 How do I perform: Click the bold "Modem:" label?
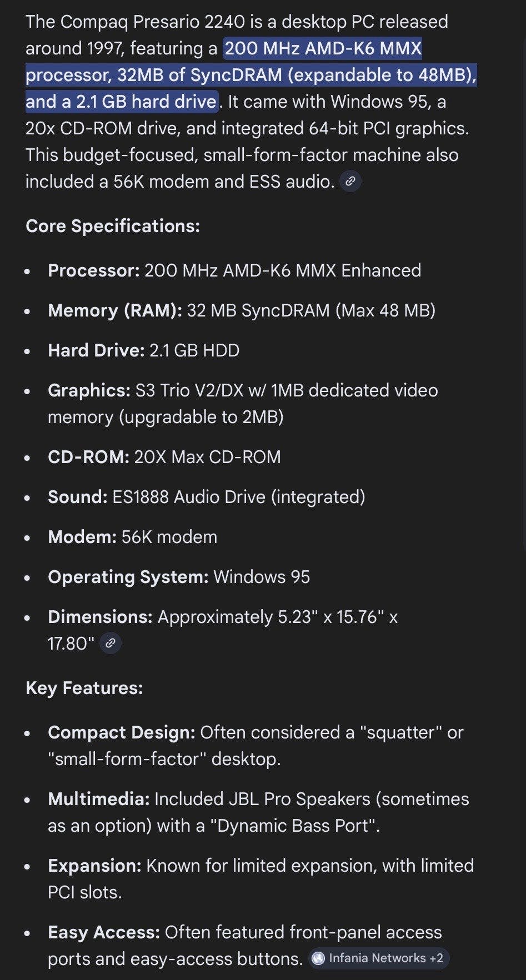(x=82, y=537)
